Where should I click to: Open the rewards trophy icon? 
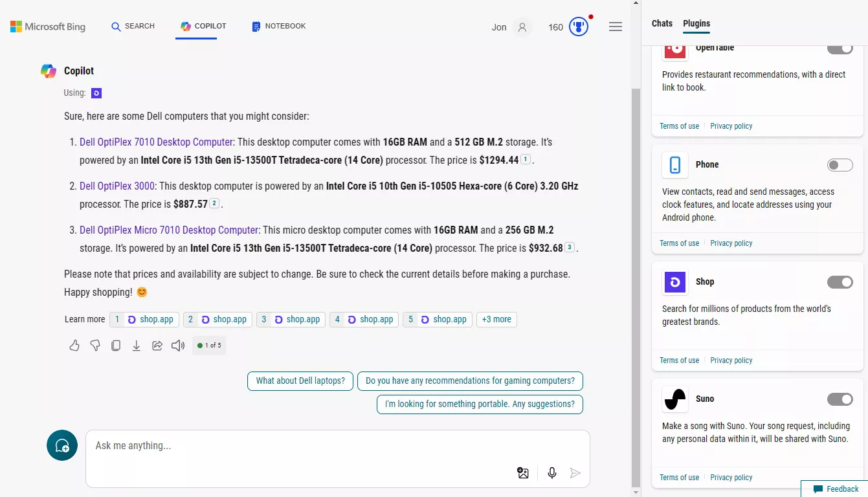point(579,27)
